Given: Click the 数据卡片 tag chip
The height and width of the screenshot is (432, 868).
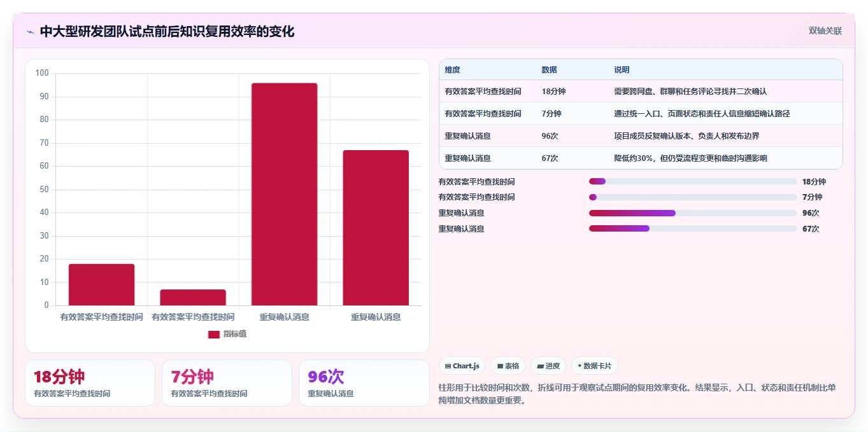Looking at the screenshot, I should [x=594, y=366].
